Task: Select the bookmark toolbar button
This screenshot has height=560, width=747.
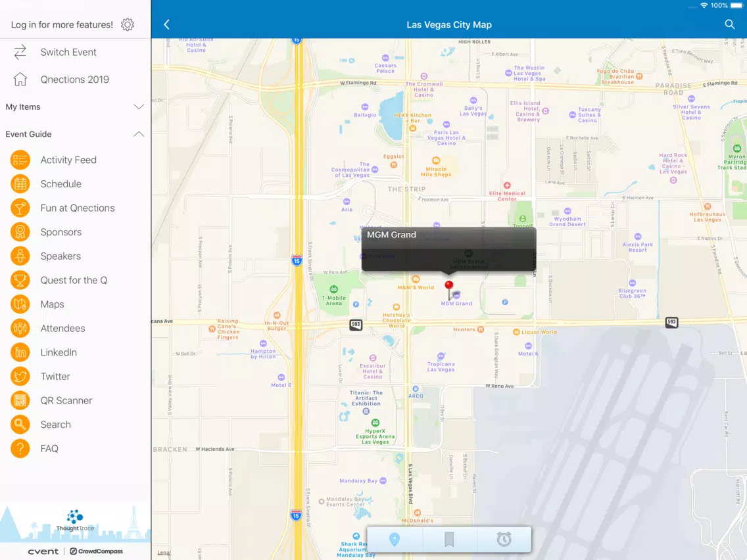Action: pos(448,539)
